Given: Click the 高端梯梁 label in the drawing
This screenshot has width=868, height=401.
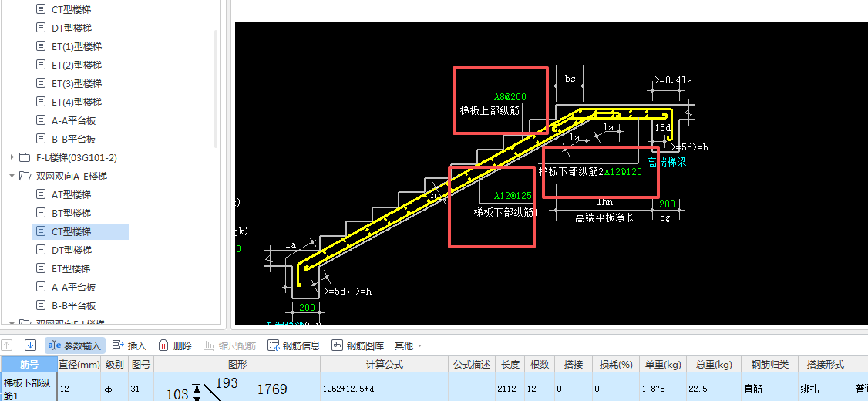Looking at the screenshot, I should tap(667, 162).
